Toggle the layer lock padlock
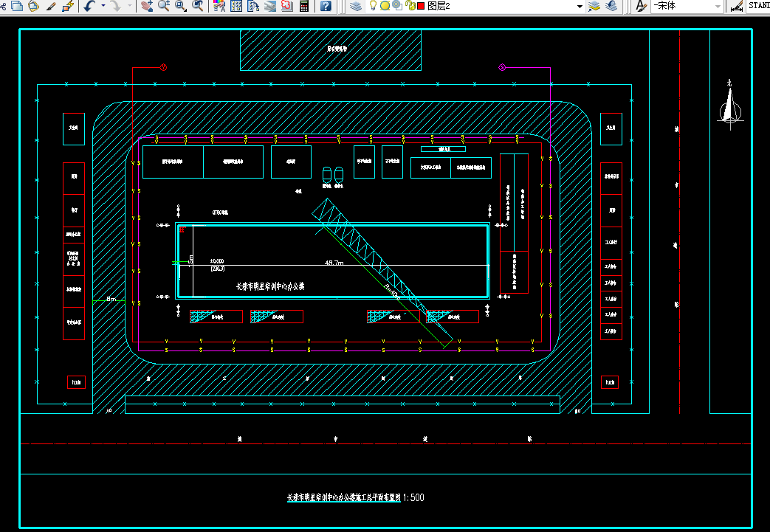 pyautogui.click(x=410, y=6)
